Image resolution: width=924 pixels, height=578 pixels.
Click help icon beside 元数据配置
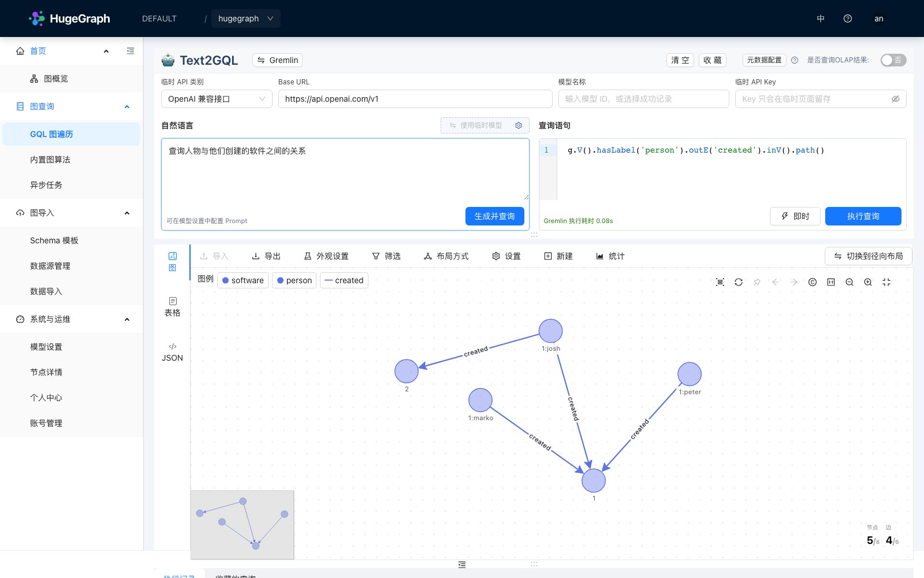pyautogui.click(x=795, y=60)
